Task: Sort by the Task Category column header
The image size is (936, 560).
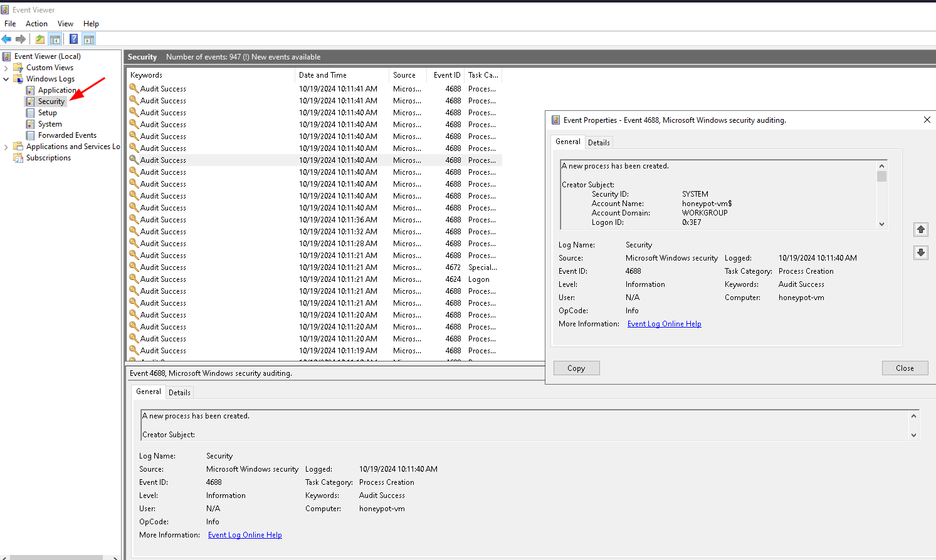Action: pos(483,75)
